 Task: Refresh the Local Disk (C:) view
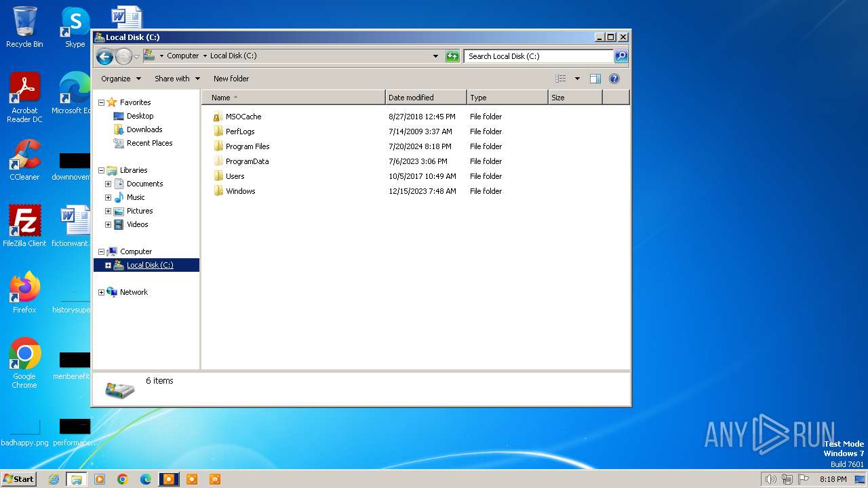point(452,56)
